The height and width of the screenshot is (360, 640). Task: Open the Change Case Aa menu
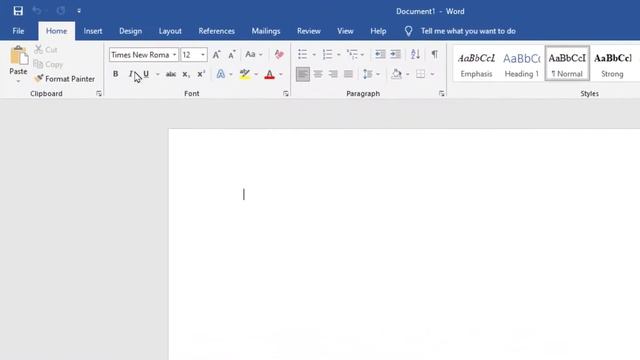click(x=253, y=55)
